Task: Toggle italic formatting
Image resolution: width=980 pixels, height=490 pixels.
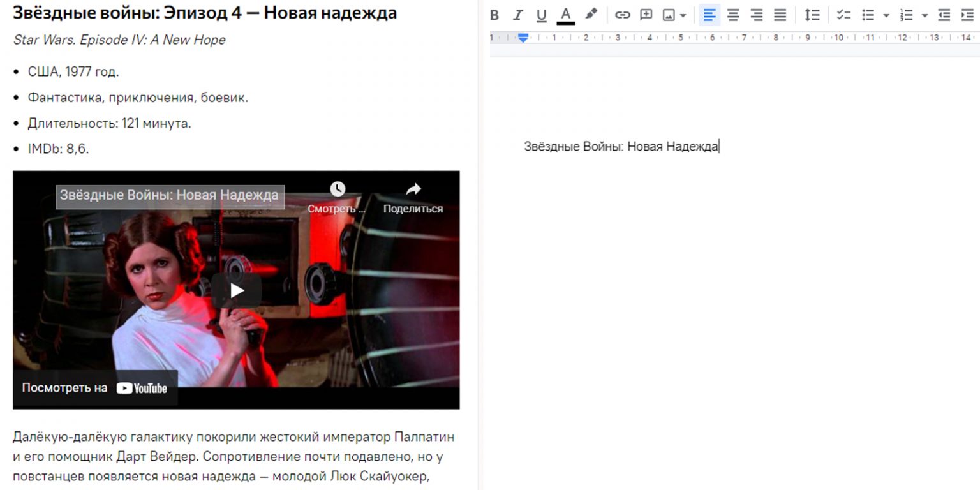Action: pyautogui.click(x=518, y=15)
